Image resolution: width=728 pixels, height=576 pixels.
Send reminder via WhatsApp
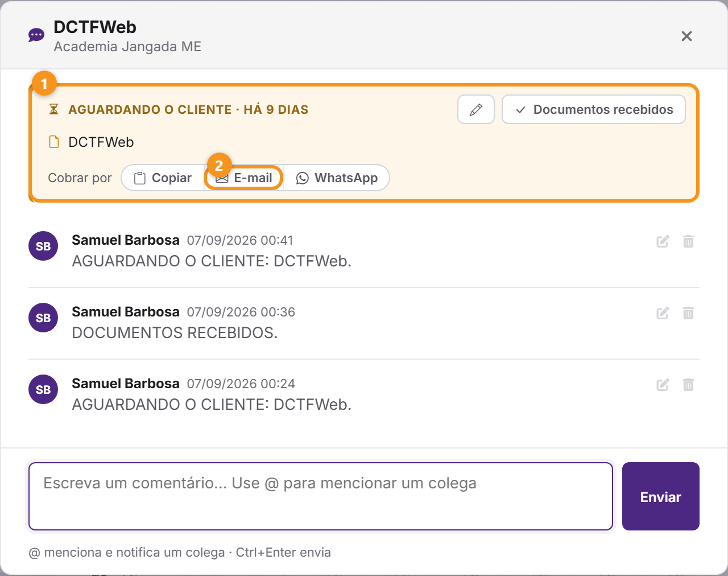pos(337,178)
